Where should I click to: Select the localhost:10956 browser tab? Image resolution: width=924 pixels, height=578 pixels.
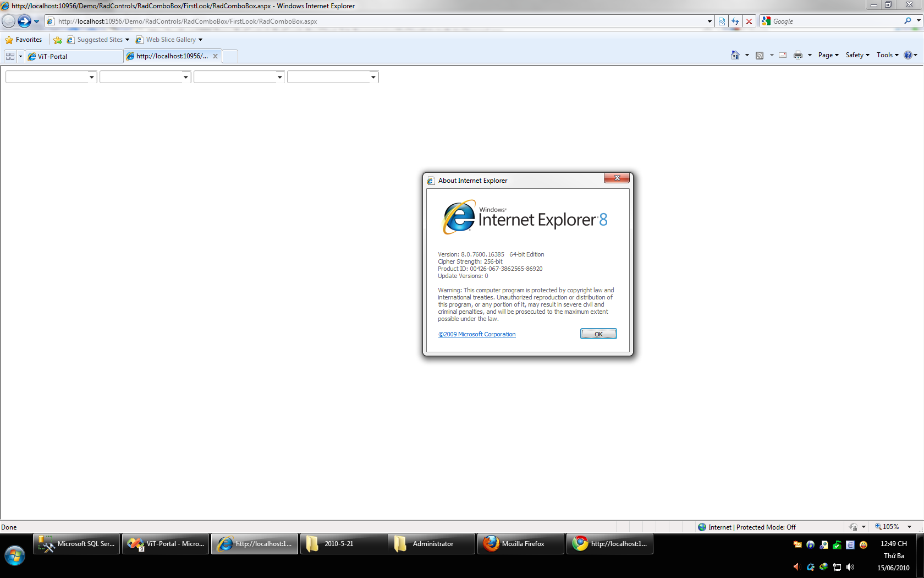[172, 56]
